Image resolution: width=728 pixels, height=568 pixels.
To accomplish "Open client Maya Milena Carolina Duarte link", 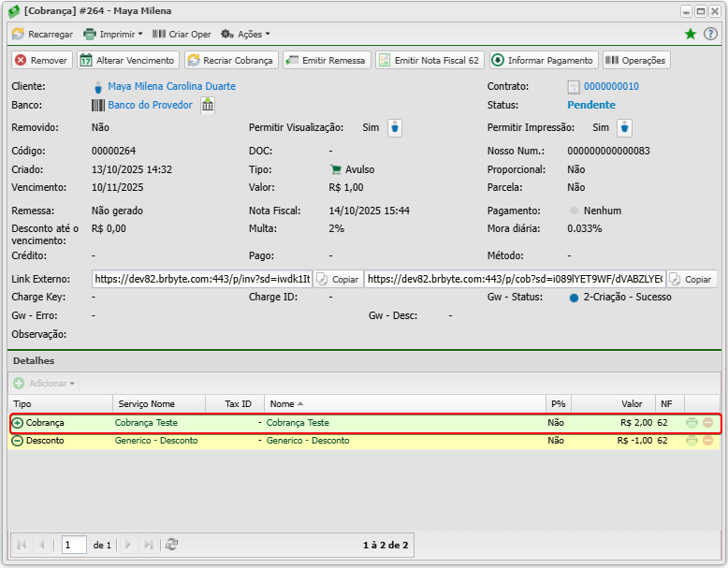I will (171, 86).
